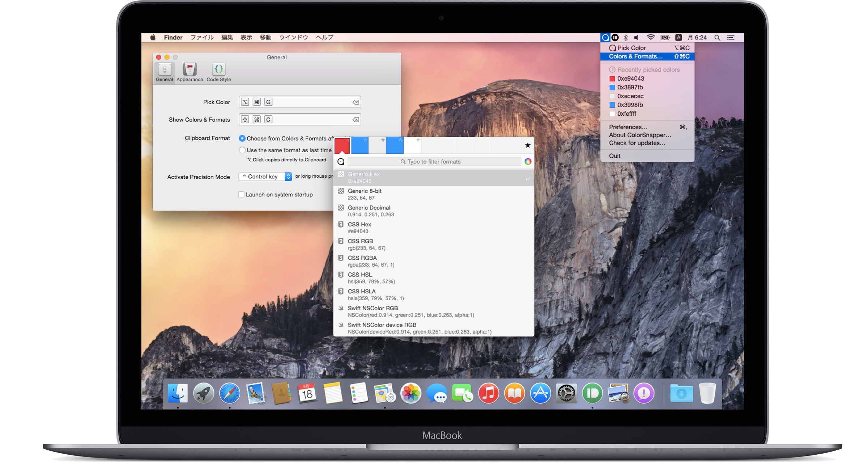The width and height of the screenshot is (868, 463).
Task: Open Notification Center list icon
Action: click(731, 38)
